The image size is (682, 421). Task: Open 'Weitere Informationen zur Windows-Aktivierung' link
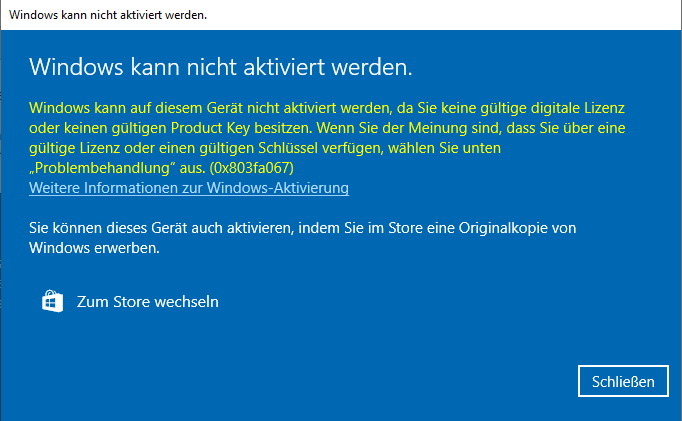[x=189, y=188]
